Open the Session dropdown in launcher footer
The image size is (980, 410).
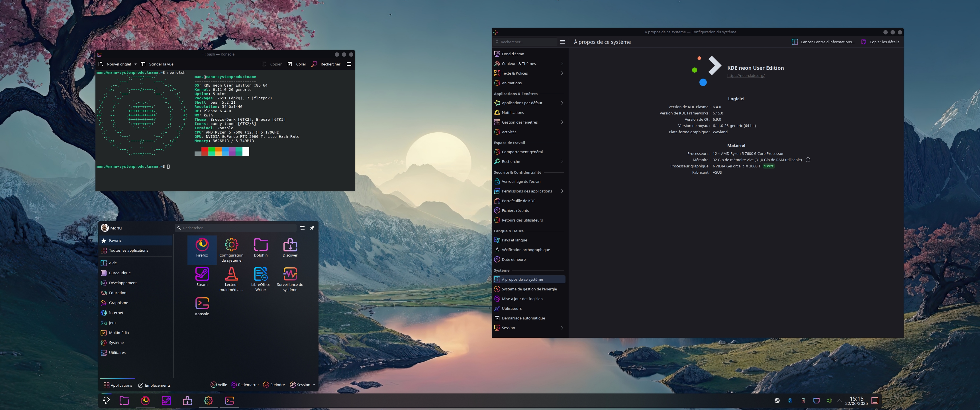(303, 385)
